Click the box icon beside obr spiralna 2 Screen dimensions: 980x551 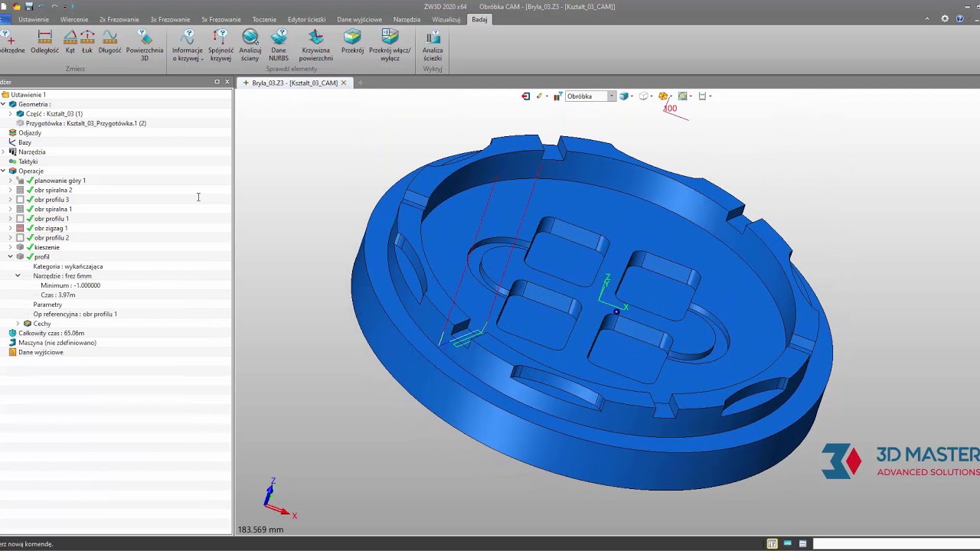(21, 191)
